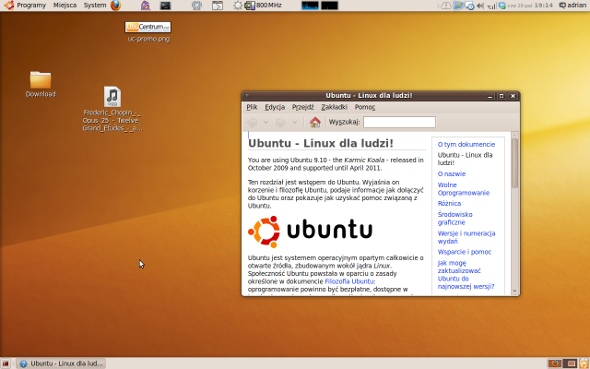Go back using the back arrow
The height and width of the screenshot is (369, 590).
coord(252,122)
